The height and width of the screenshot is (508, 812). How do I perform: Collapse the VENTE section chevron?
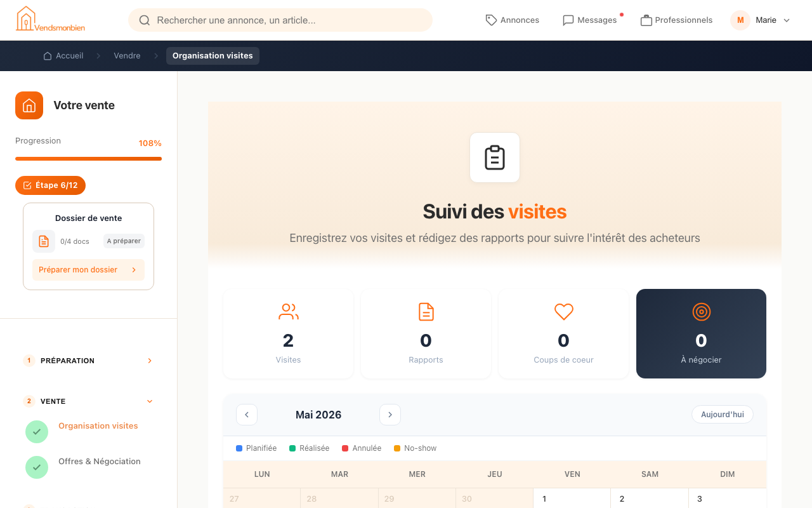[x=150, y=401]
